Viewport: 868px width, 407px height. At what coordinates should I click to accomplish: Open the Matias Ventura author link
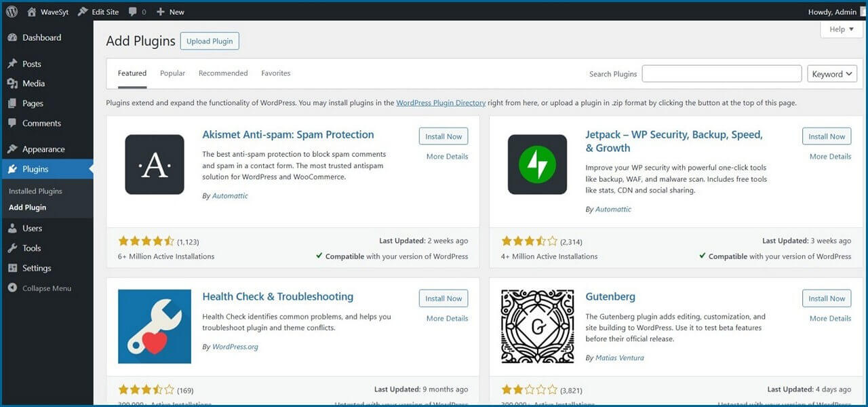619,357
